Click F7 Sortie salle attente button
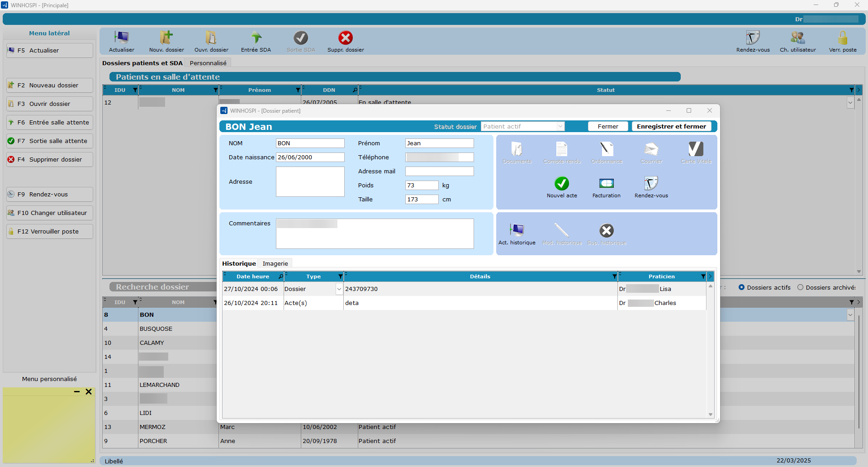This screenshot has width=868, height=467. tap(50, 141)
